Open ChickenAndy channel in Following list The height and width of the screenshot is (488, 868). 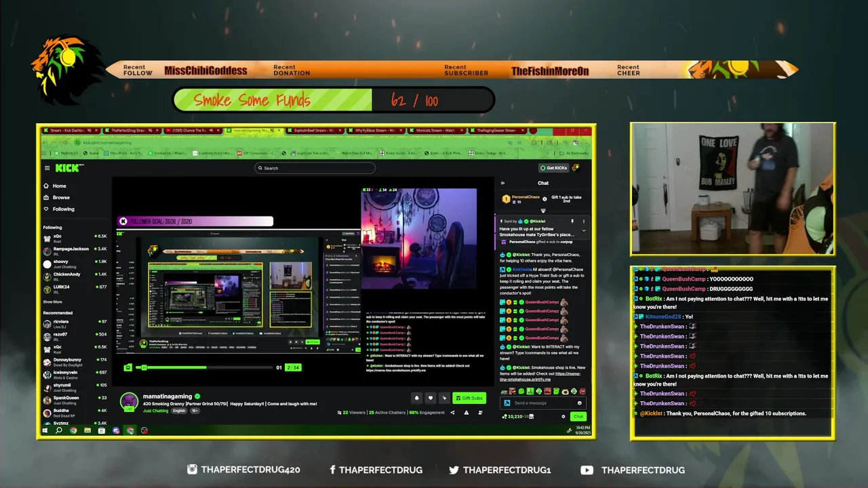pyautogui.click(x=75, y=276)
